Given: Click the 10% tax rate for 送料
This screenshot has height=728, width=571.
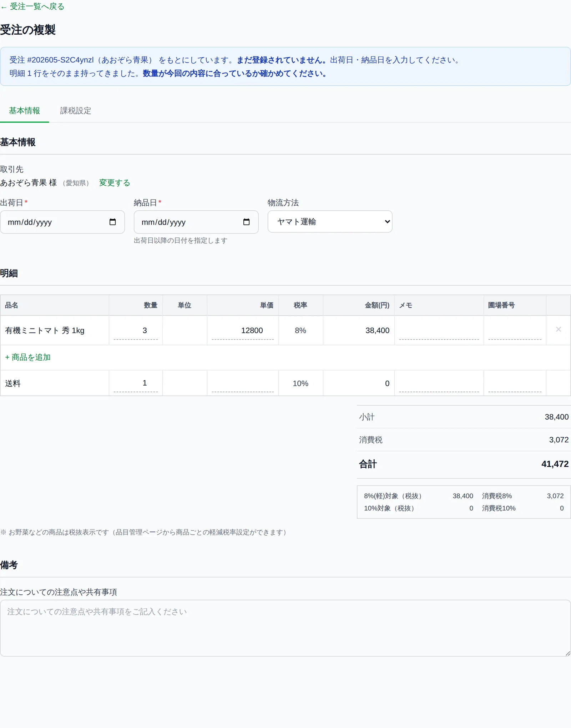Looking at the screenshot, I should click(300, 383).
